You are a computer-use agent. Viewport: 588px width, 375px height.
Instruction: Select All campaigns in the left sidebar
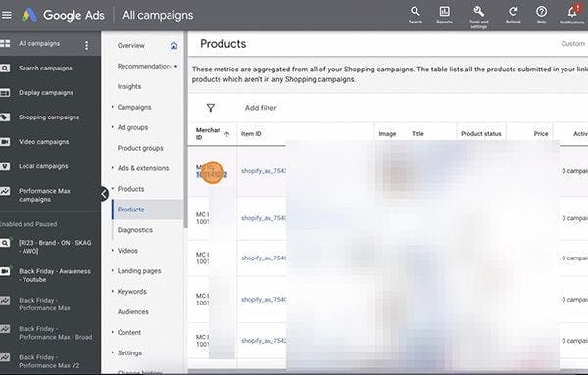tap(39, 43)
